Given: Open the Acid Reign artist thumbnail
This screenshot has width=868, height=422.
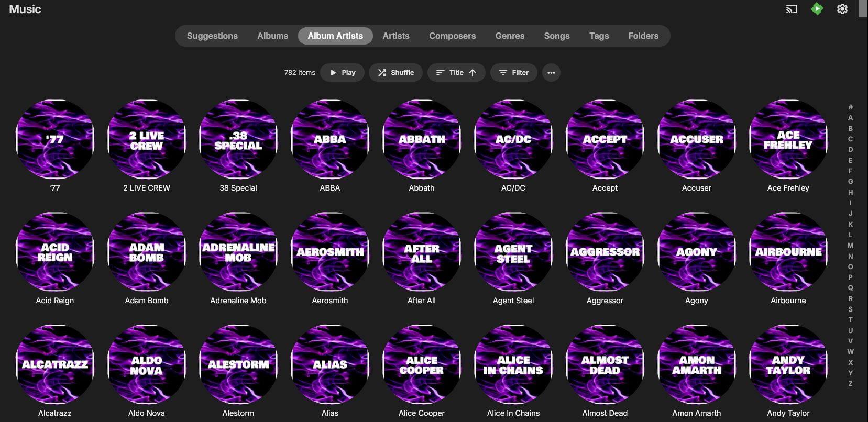Looking at the screenshot, I should 55,252.
